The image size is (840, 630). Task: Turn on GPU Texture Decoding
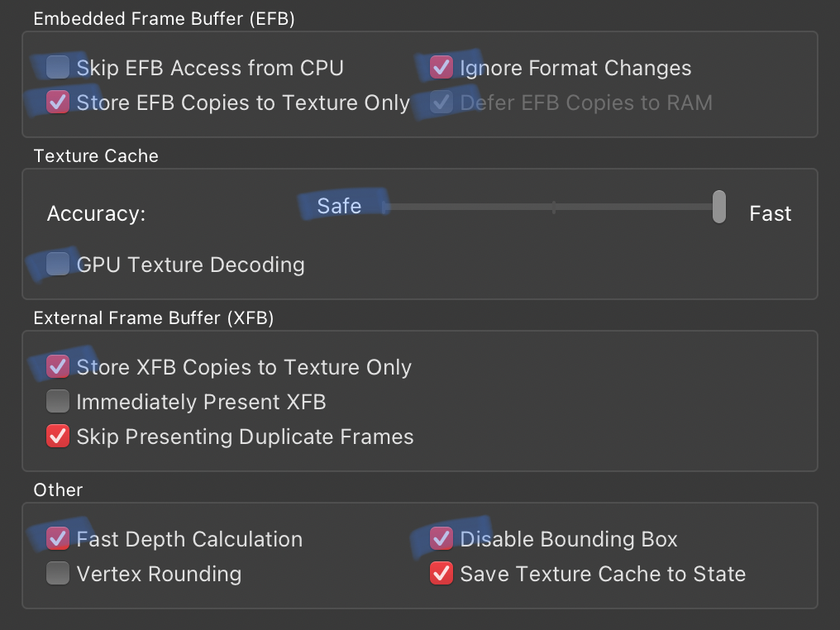pyautogui.click(x=58, y=265)
